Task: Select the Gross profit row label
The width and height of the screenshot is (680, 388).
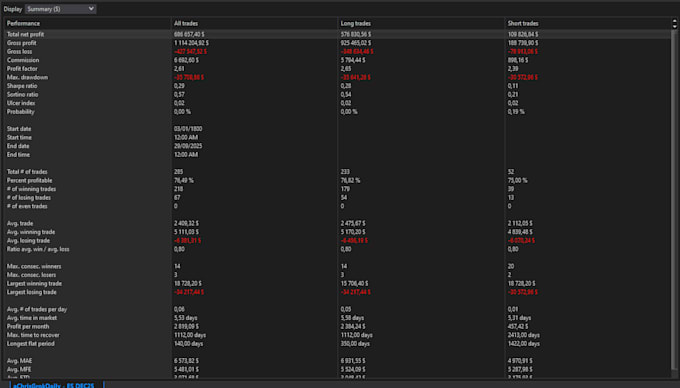Action: pos(21,43)
